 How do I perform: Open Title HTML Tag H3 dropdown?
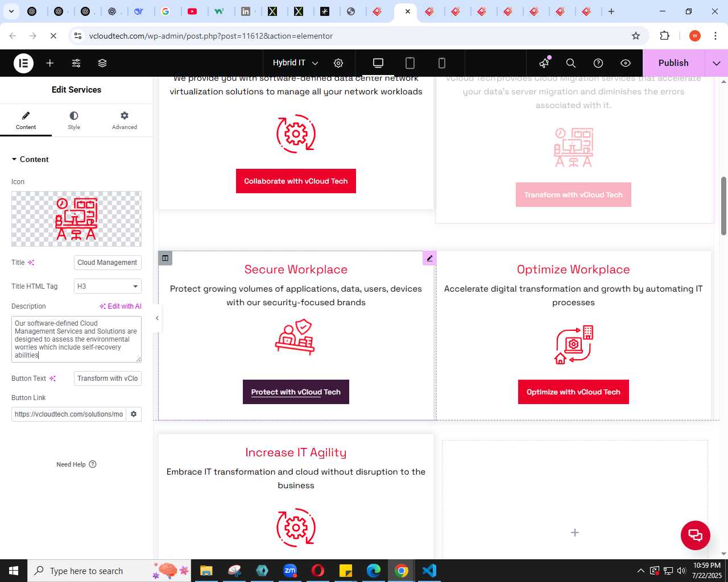coord(107,286)
